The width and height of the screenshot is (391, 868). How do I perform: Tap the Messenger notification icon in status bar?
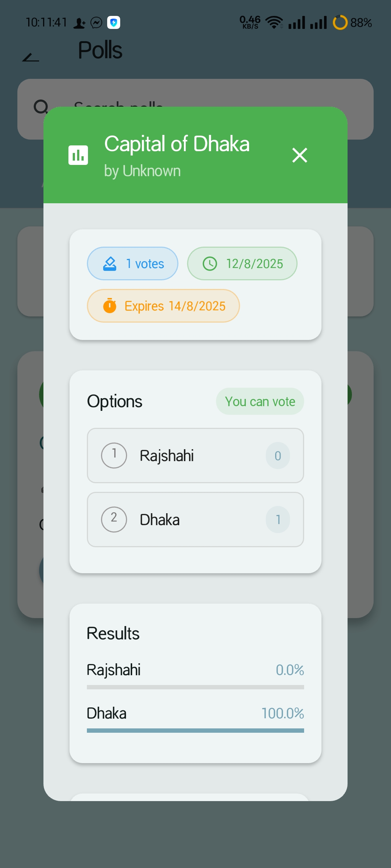coord(96,23)
